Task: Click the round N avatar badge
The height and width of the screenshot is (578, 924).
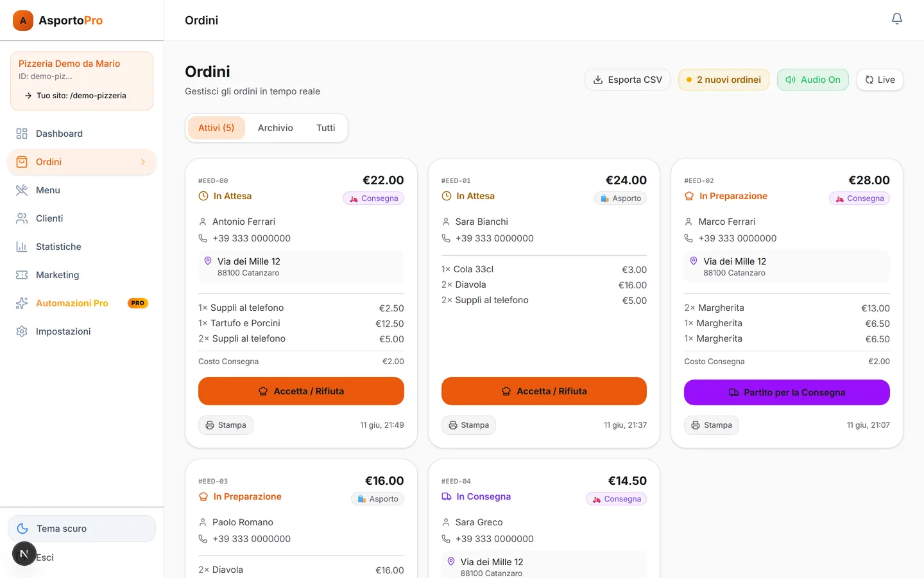Action: click(x=24, y=554)
